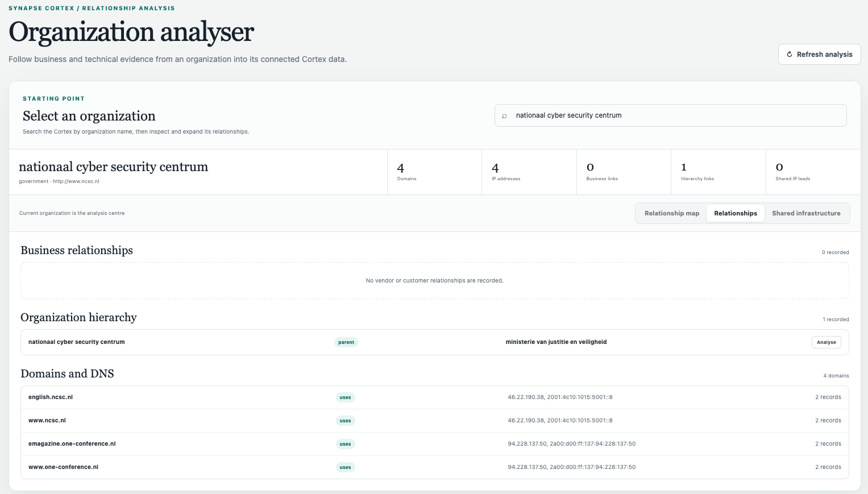Click the 'Business relationships' heading
The image size is (868, 494).
pyautogui.click(x=77, y=250)
